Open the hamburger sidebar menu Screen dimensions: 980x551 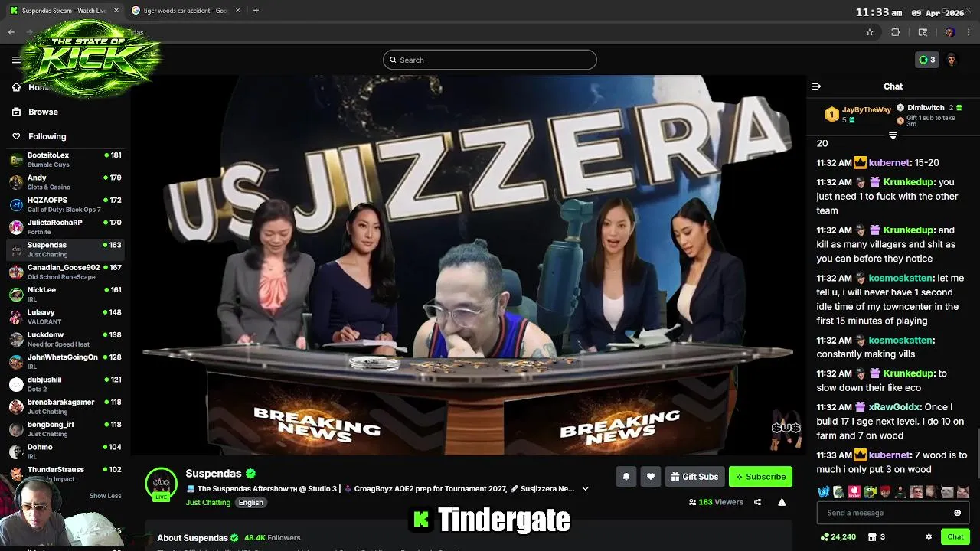tap(16, 60)
